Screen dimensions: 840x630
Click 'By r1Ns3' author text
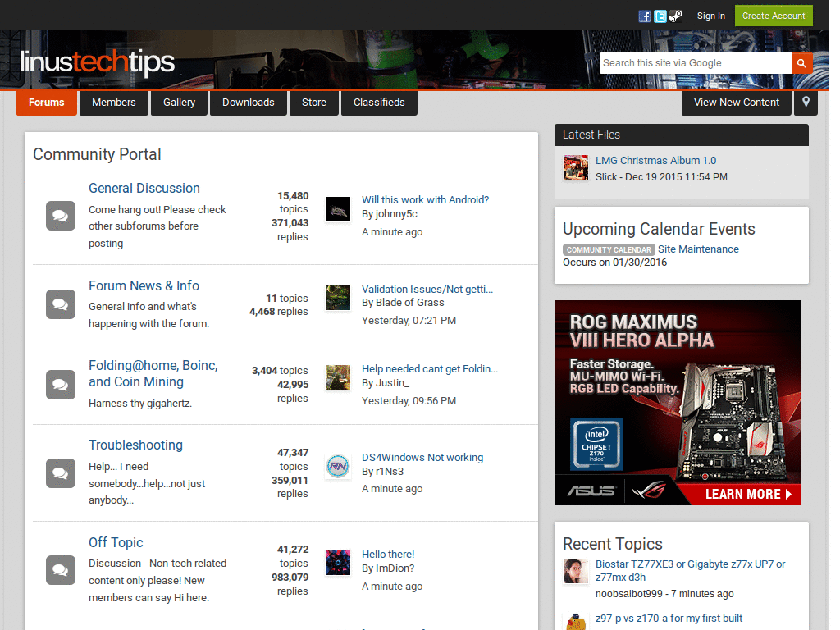pyautogui.click(x=382, y=472)
